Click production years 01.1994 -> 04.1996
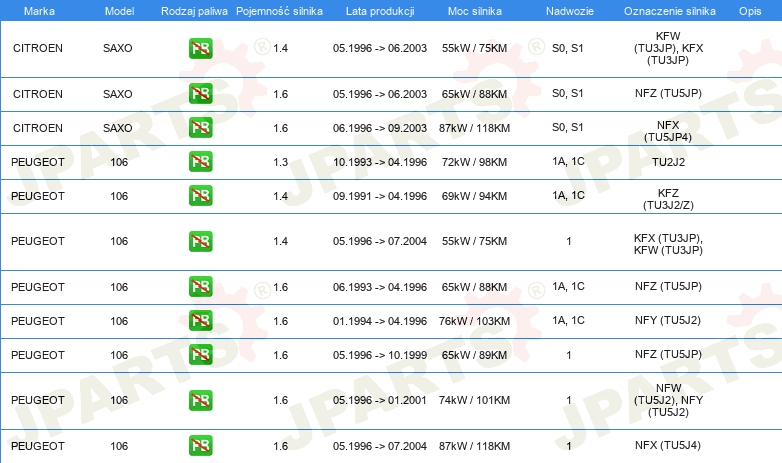This screenshot has height=463, width=782. (380, 321)
